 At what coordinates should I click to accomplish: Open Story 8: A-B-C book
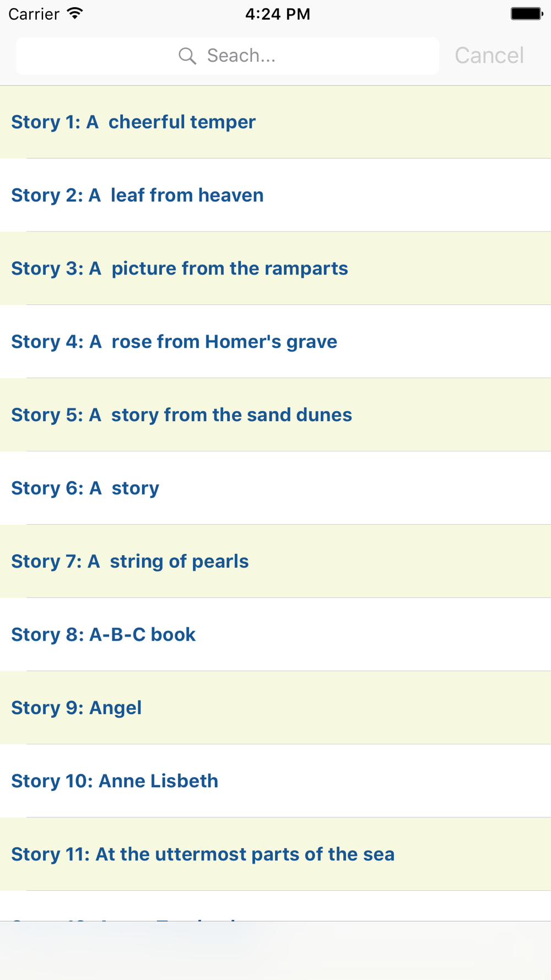coord(275,634)
